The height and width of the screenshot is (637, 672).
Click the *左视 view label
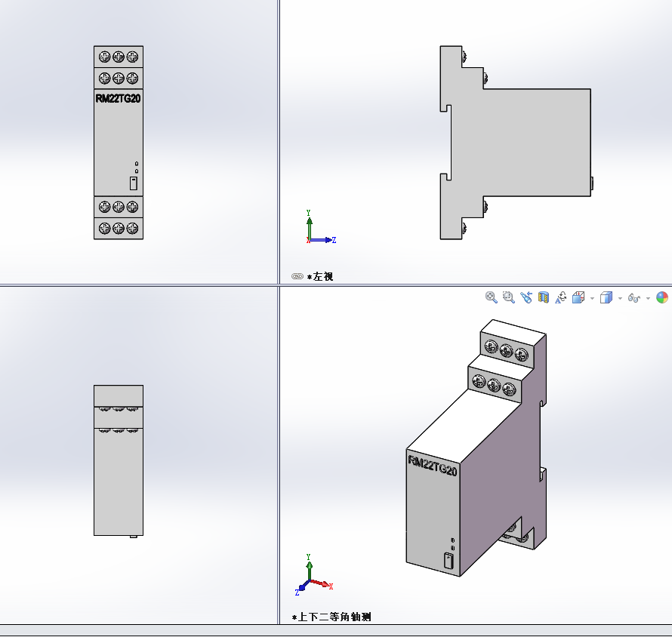(320, 276)
